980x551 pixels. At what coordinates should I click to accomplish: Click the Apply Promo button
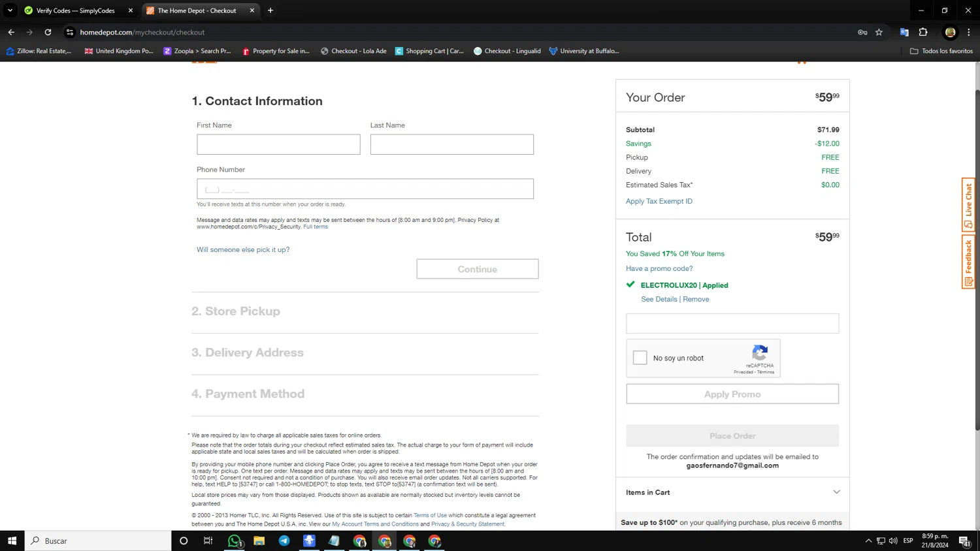tap(732, 394)
